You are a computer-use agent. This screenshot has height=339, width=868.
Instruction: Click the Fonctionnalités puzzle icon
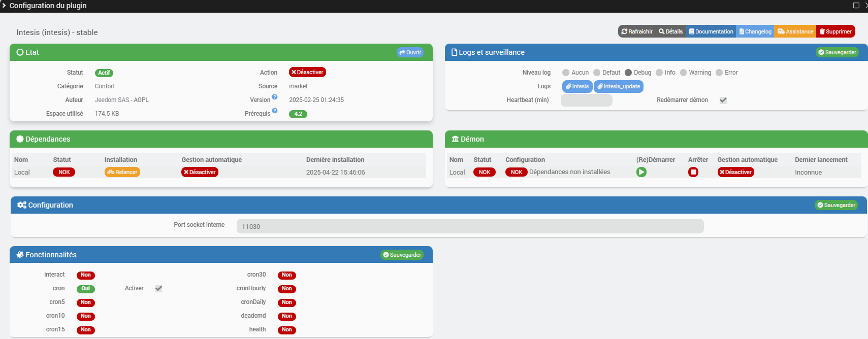(x=20, y=255)
